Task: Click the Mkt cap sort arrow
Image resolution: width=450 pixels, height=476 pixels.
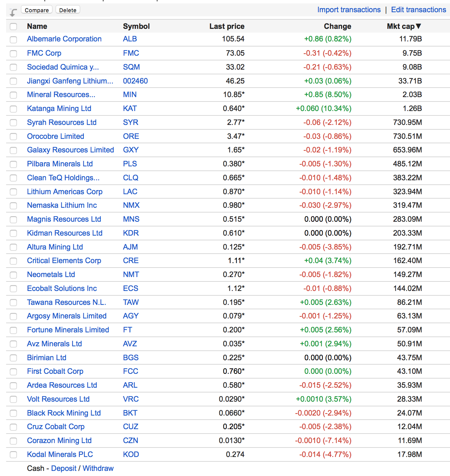Action: (418, 26)
